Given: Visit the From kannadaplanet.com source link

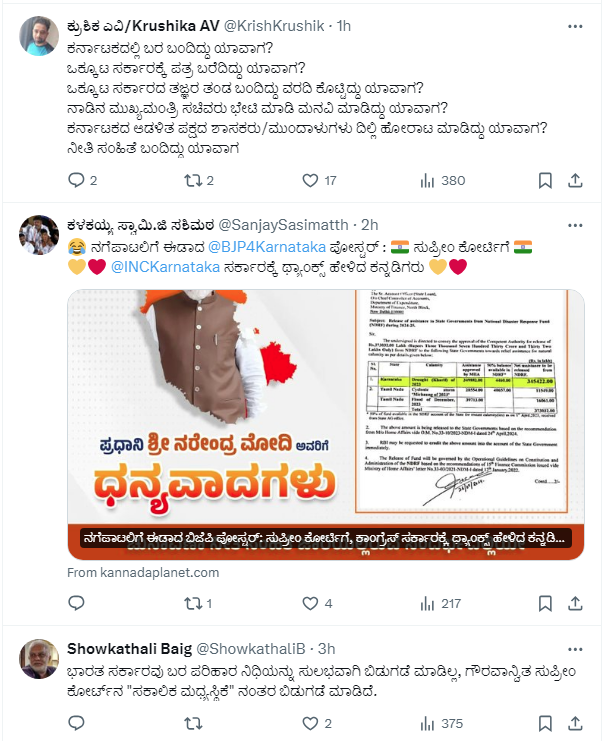Looking at the screenshot, I should pyautogui.click(x=143, y=573).
